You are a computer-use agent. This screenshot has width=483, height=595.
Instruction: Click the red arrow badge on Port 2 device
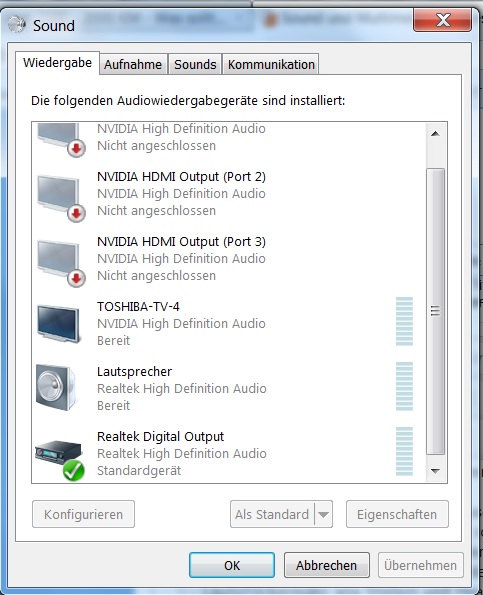point(76,214)
